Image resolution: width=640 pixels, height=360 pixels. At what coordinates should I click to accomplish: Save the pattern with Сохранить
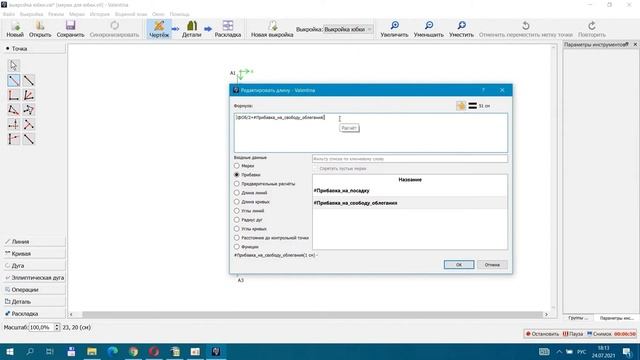point(70,29)
